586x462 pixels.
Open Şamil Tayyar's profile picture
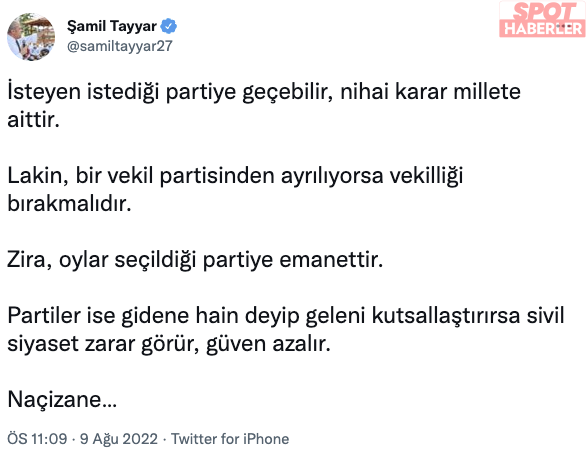[x=31, y=37]
